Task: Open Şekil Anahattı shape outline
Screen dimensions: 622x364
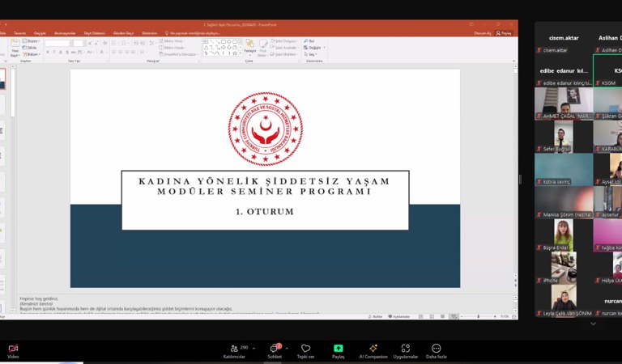Action: coord(284,48)
